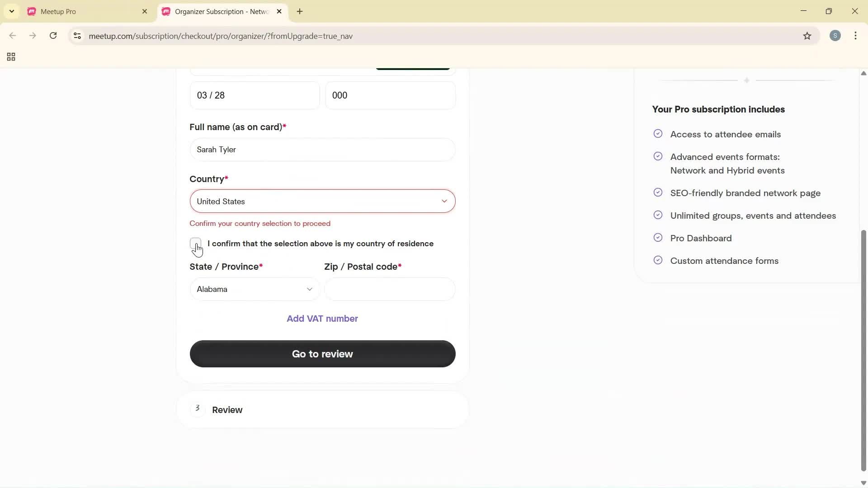868x488 pixels.
Task: Open the Add VAT number link
Action: tap(322, 319)
